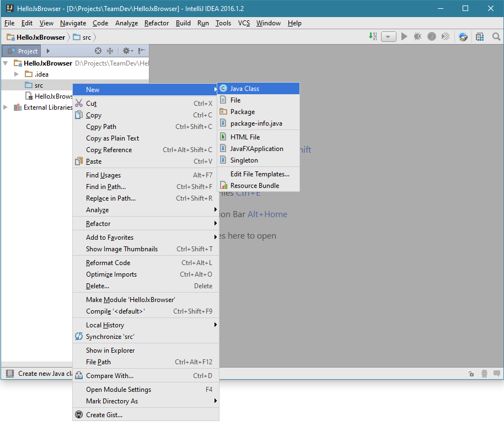The height and width of the screenshot is (426, 504).
Task: Choose Replace in Path... from context menu
Action: pos(146,198)
